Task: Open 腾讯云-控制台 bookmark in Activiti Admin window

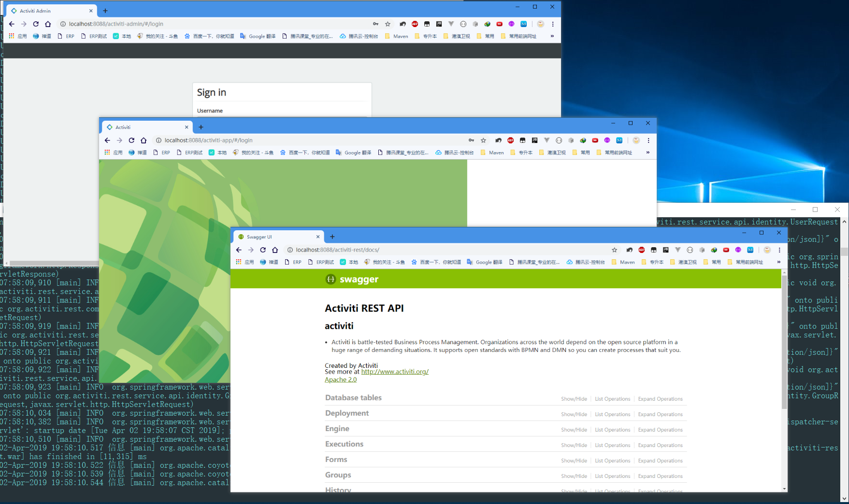Action: point(359,36)
